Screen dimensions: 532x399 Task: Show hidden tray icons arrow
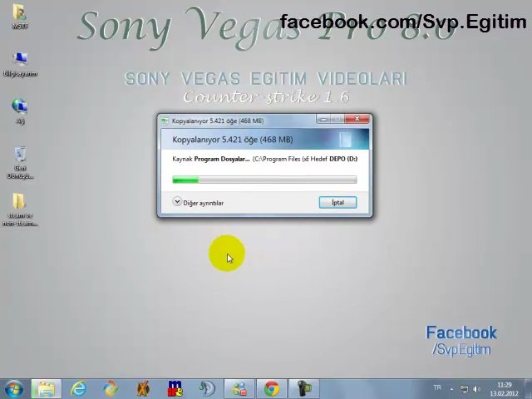click(451, 389)
